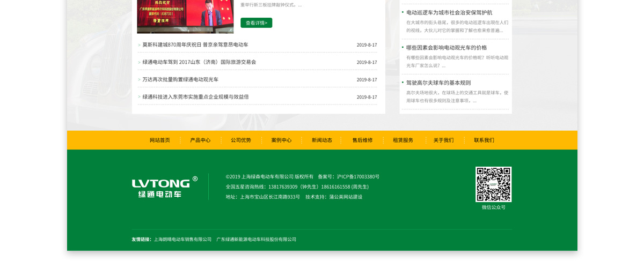Screen dimensions: 644x268
Task: Open 联系我们 menu item
Action: click(484, 140)
